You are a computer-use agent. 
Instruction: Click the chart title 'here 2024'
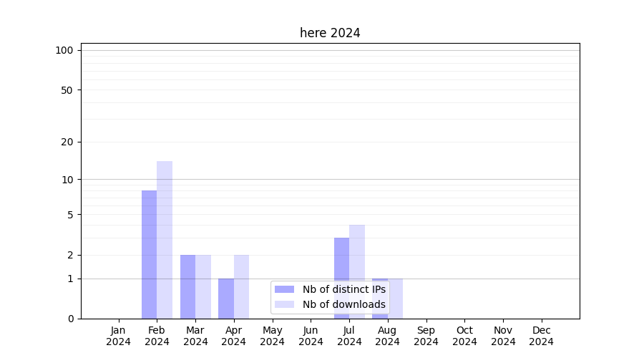click(x=330, y=33)
